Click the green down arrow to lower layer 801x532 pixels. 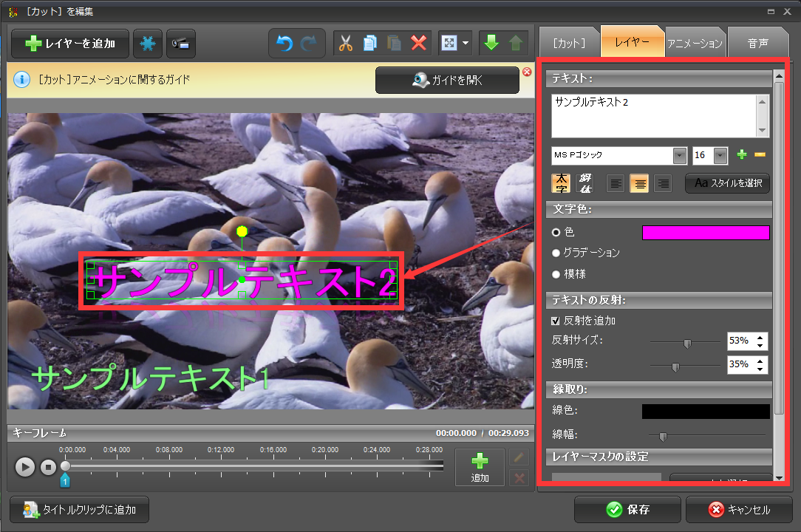[491, 42]
